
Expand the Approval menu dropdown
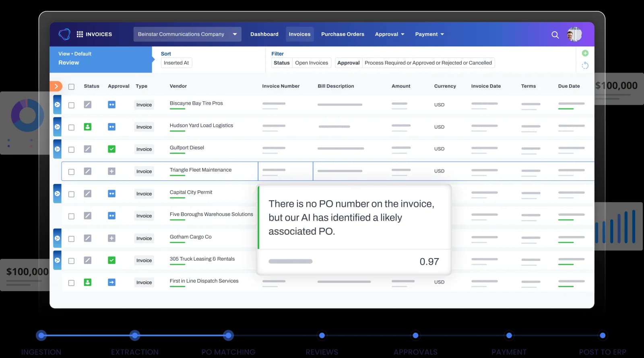[x=390, y=34]
